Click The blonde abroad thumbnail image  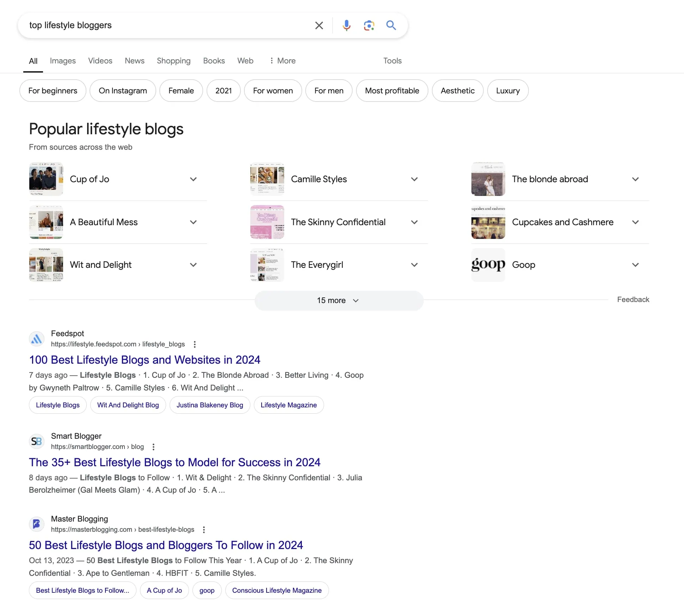(x=488, y=179)
